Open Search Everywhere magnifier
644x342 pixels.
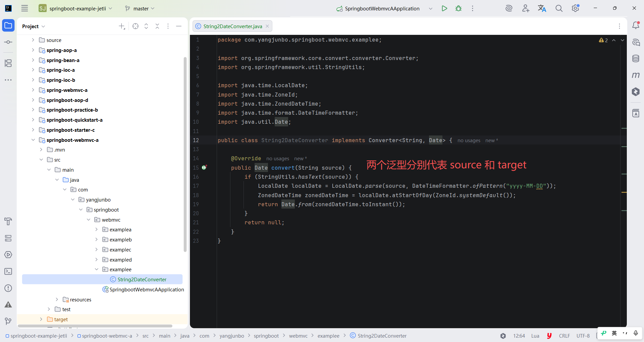[x=559, y=8]
